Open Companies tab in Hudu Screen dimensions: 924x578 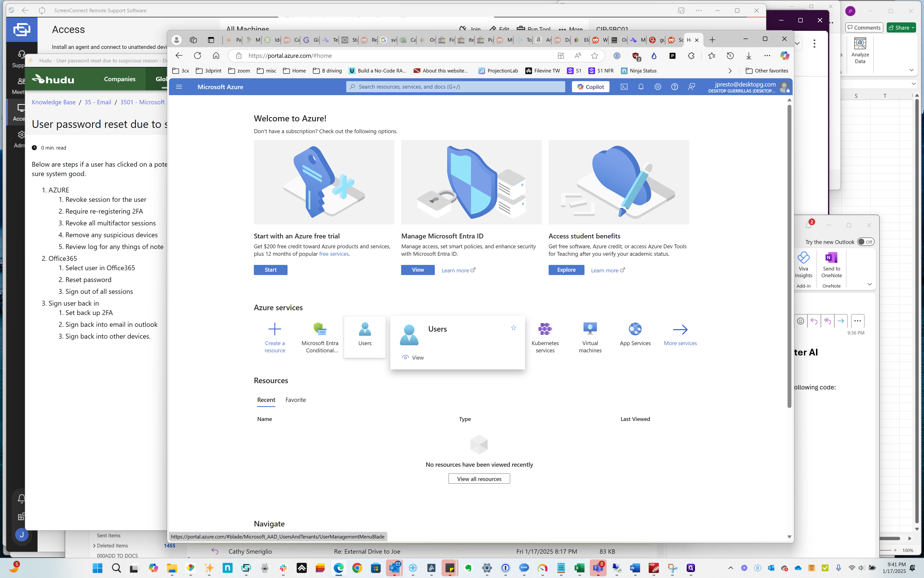pos(120,79)
